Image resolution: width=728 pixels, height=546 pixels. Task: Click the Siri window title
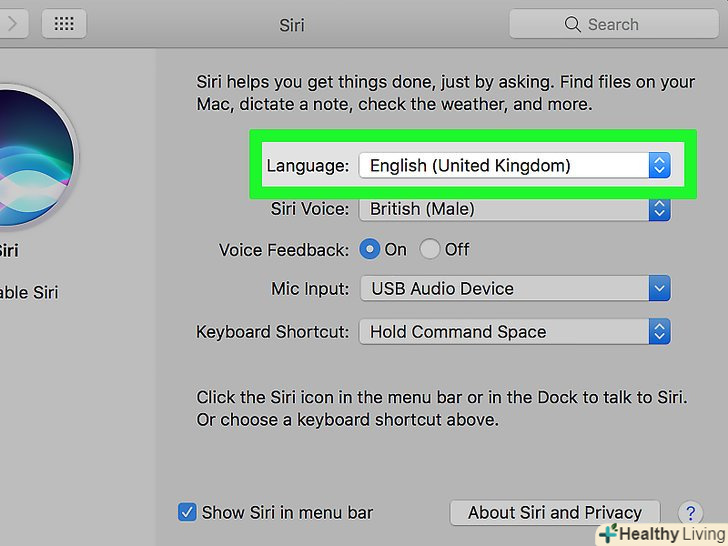tap(291, 24)
